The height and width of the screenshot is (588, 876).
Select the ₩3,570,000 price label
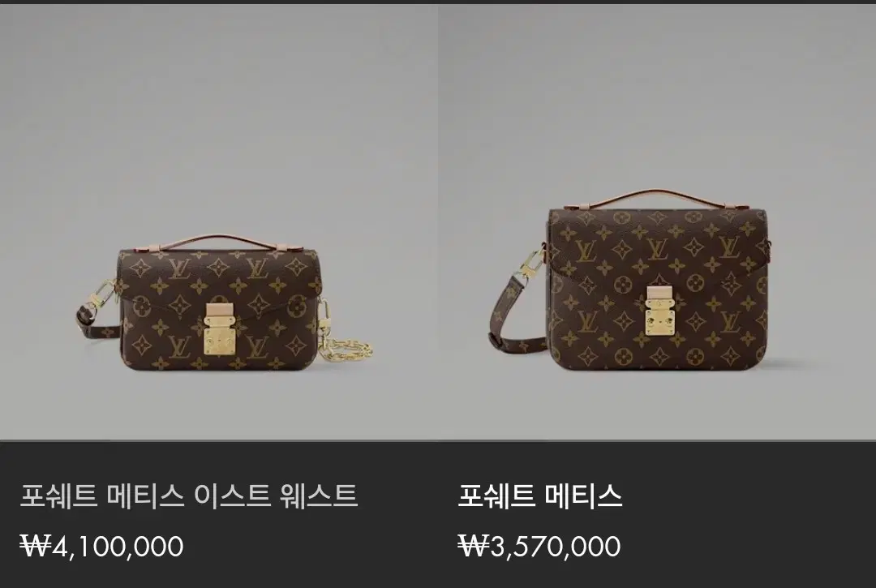(539, 546)
